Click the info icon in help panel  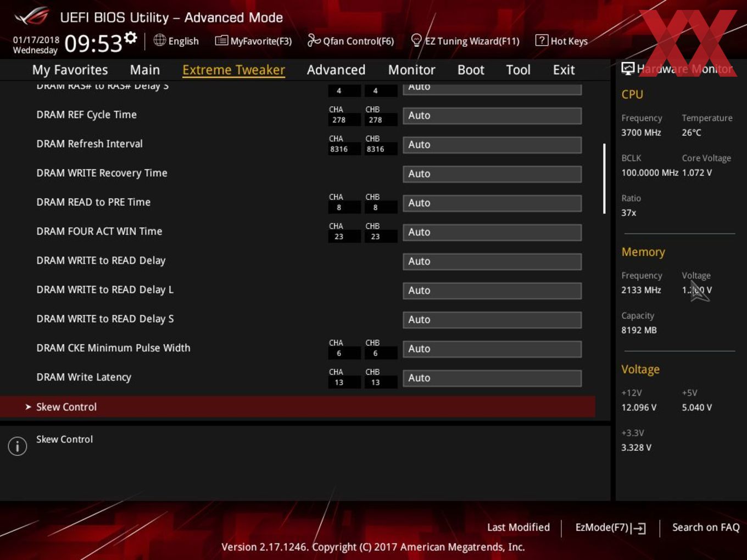[18, 446]
